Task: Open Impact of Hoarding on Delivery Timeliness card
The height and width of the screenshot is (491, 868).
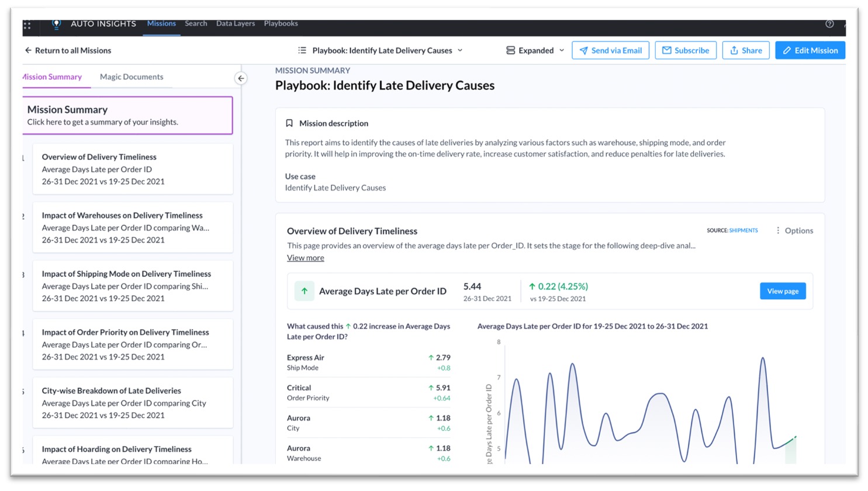Action: coord(133,451)
